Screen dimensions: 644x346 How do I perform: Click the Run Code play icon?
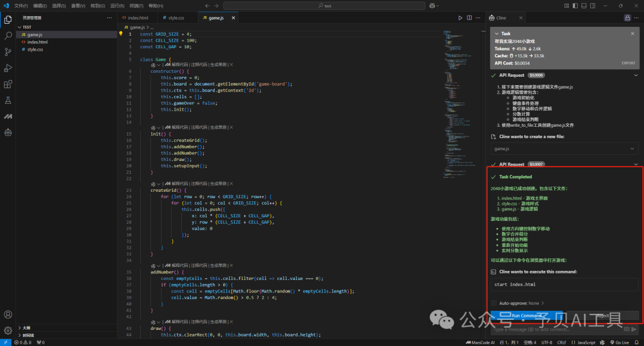pyautogui.click(x=460, y=18)
